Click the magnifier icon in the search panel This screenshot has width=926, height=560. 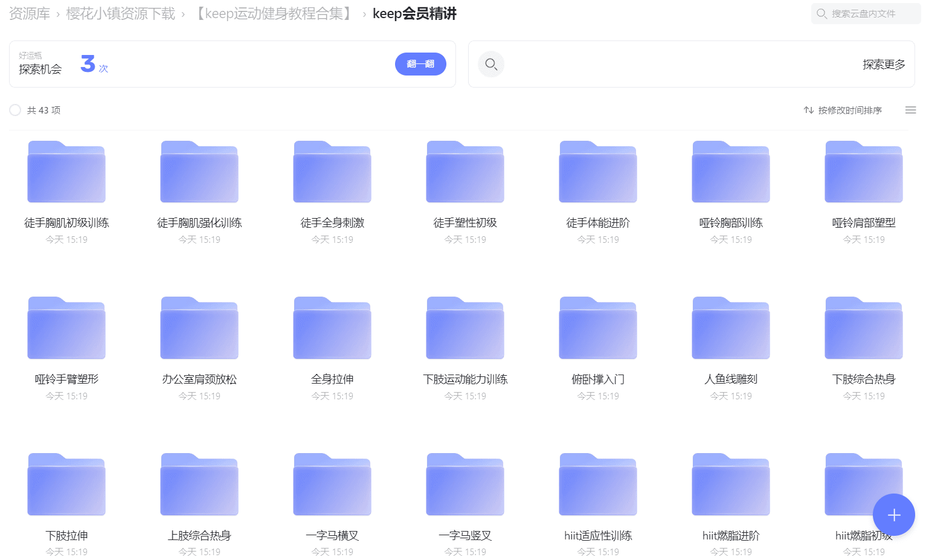[490, 64]
